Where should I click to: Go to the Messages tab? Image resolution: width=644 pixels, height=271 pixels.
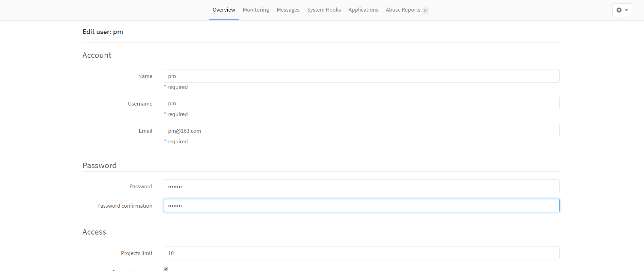pos(288,10)
